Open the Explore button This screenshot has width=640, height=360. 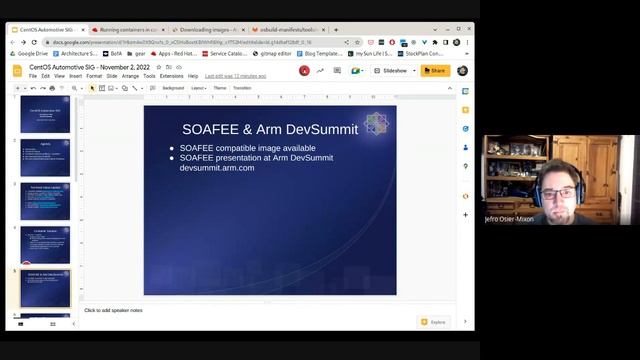point(433,322)
